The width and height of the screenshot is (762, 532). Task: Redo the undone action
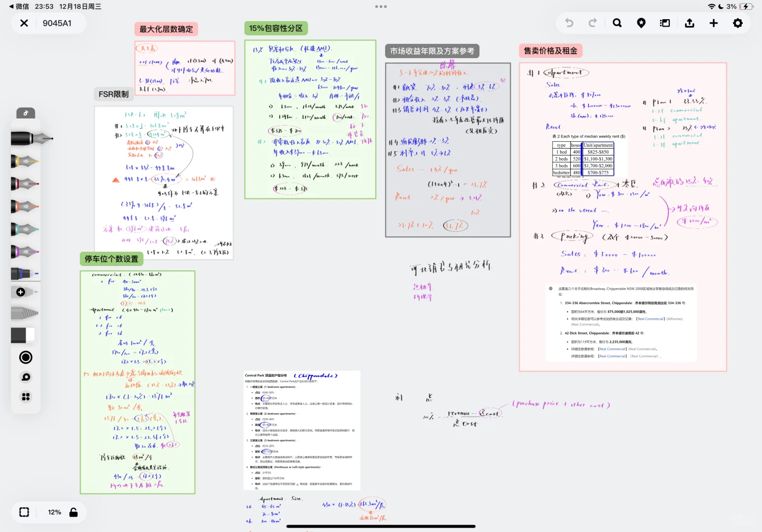pyautogui.click(x=593, y=23)
